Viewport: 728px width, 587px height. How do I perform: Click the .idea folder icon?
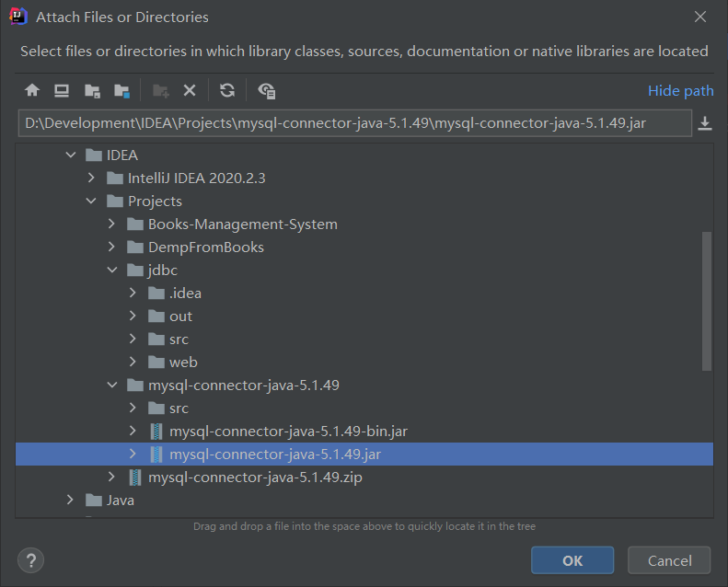pos(156,293)
